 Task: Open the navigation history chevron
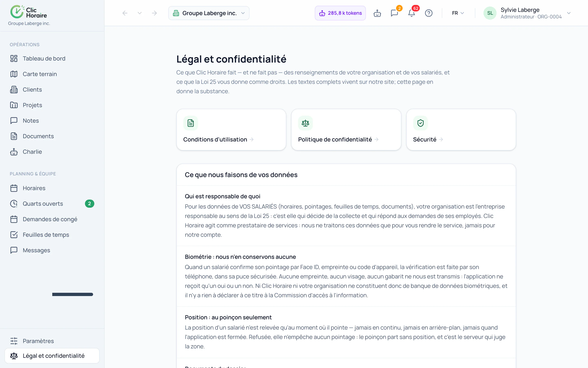coord(139,13)
